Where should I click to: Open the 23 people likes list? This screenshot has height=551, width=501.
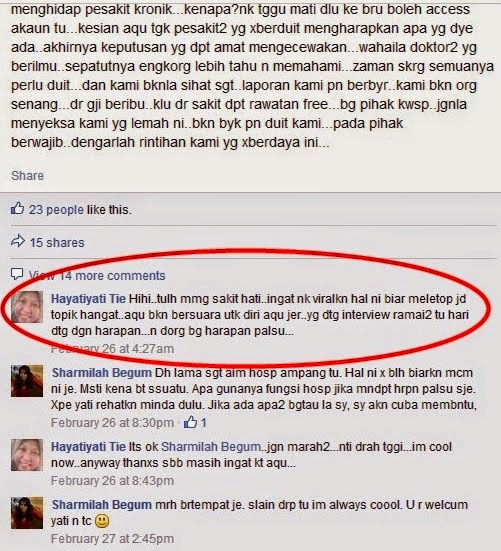tap(56, 210)
